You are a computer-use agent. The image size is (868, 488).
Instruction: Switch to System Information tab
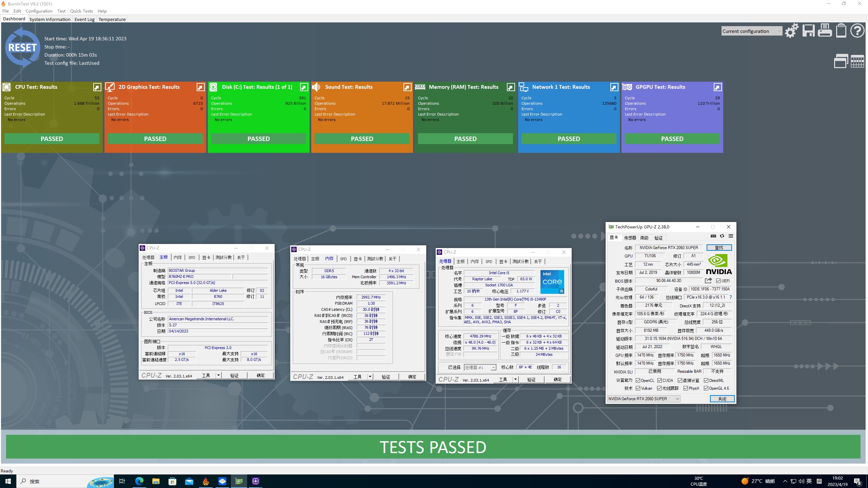coord(50,19)
